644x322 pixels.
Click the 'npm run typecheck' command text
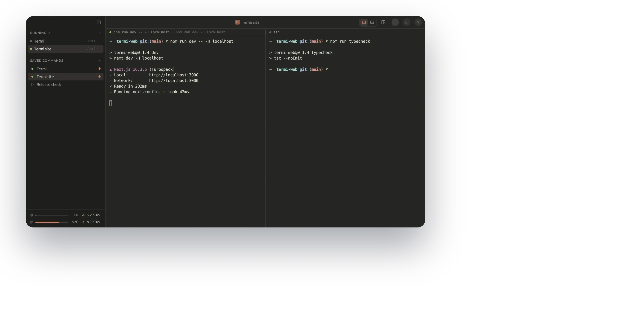click(x=350, y=42)
